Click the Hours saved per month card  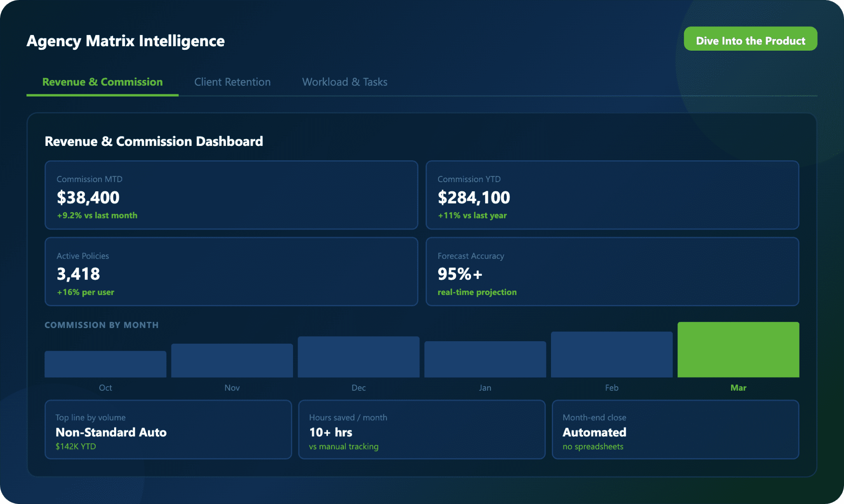tap(422, 429)
